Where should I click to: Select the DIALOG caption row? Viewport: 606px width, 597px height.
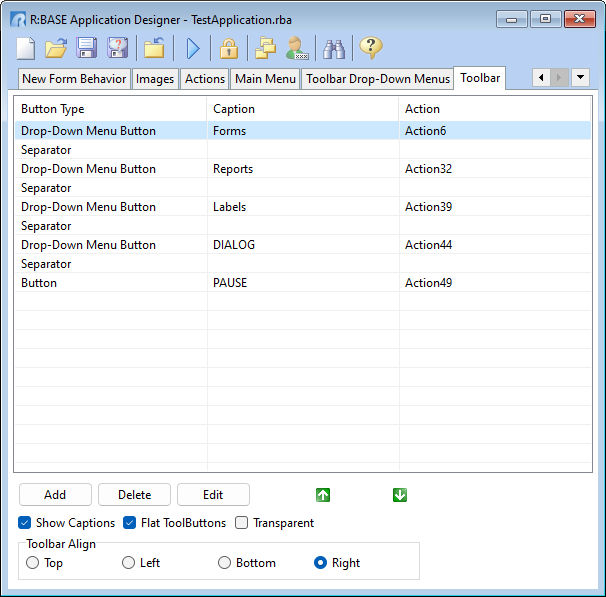point(303,245)
